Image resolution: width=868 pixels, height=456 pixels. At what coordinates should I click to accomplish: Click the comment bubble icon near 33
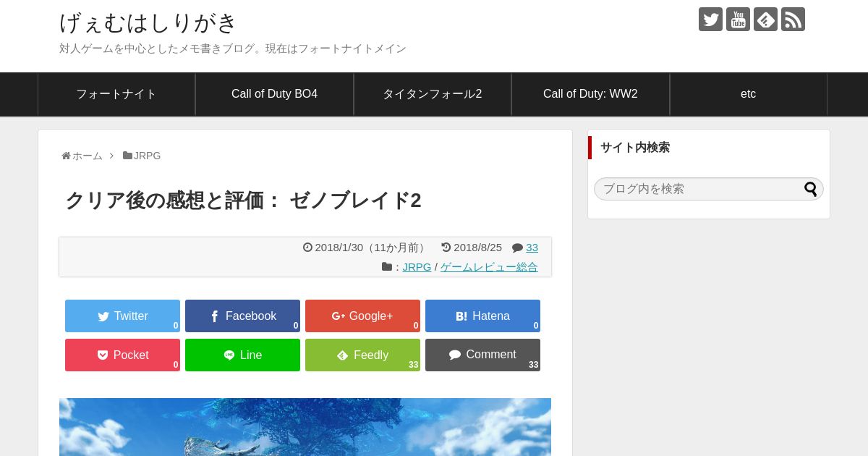517,248
